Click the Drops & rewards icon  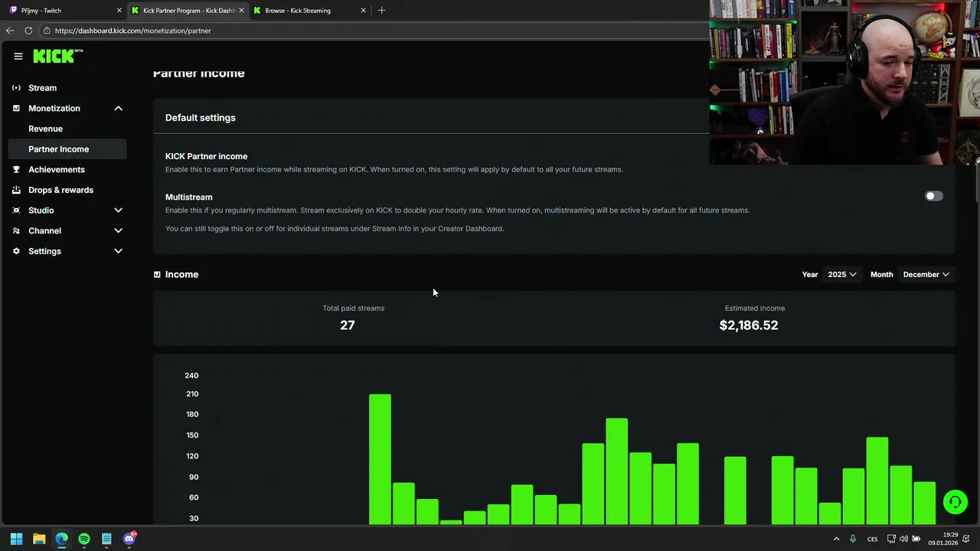tap(16, 190)
